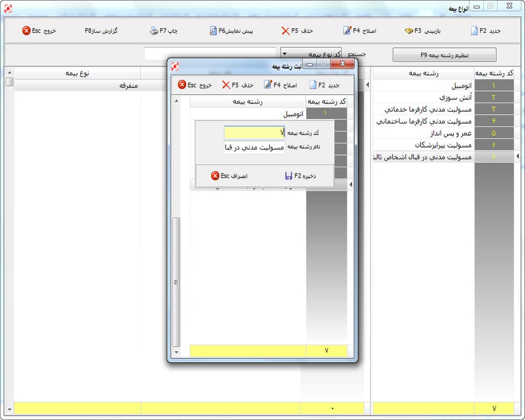The height and width of the screenshot is (420, 525).
Task: Click the اصلاح F4 edit icon in main toolbar
Action: (x=347, y=31)
